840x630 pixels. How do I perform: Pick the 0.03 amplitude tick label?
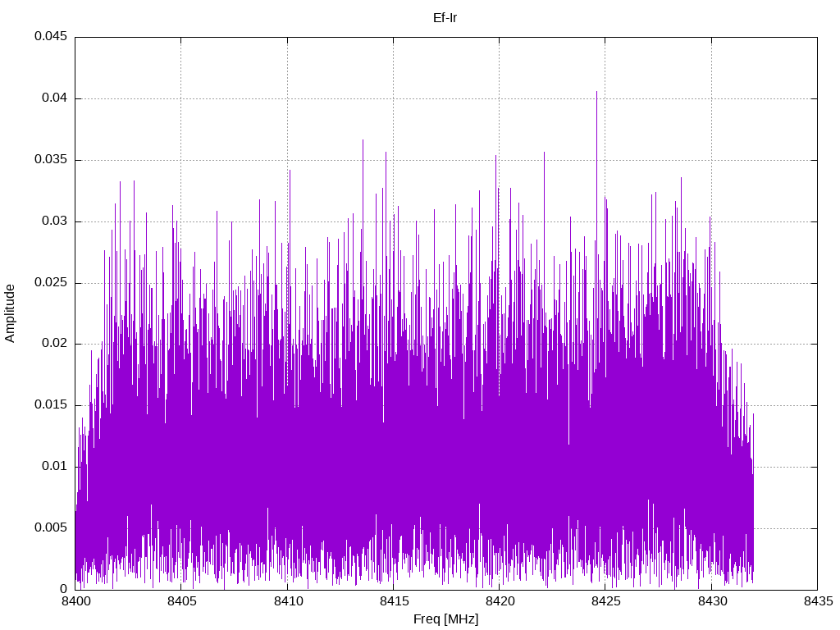click(x=55, y=221)
